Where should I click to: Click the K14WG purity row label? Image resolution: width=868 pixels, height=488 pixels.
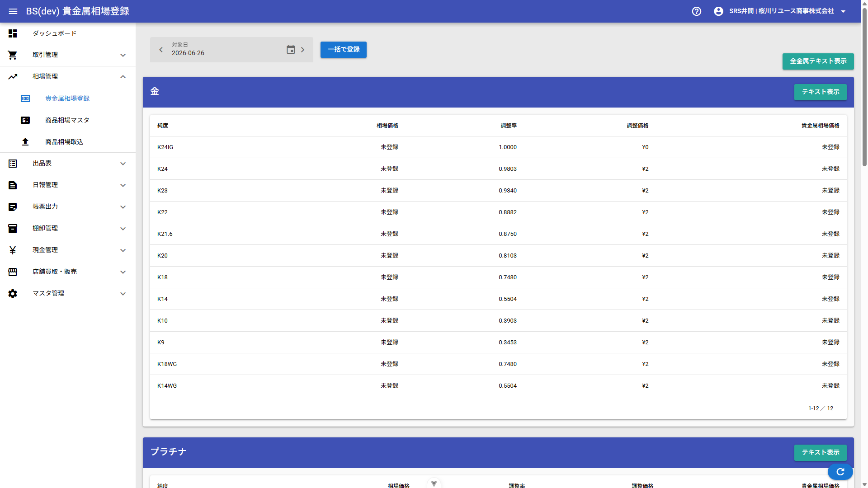[x=167, y=386]
